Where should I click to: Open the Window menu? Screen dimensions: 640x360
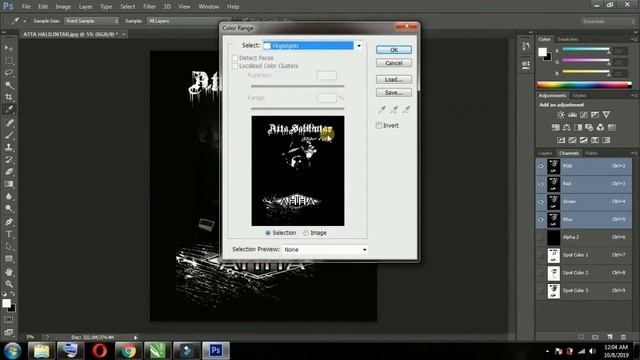click(x=209, y=7)
